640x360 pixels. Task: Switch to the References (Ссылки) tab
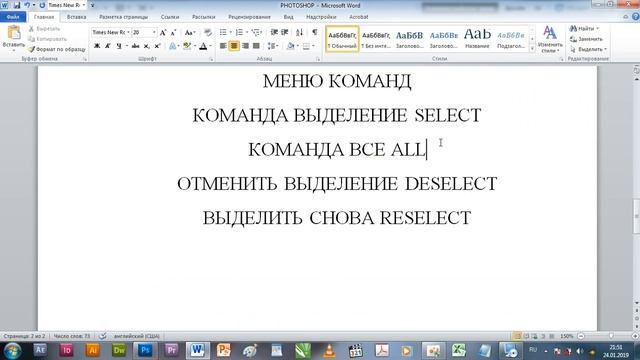[x=170, y=17]
